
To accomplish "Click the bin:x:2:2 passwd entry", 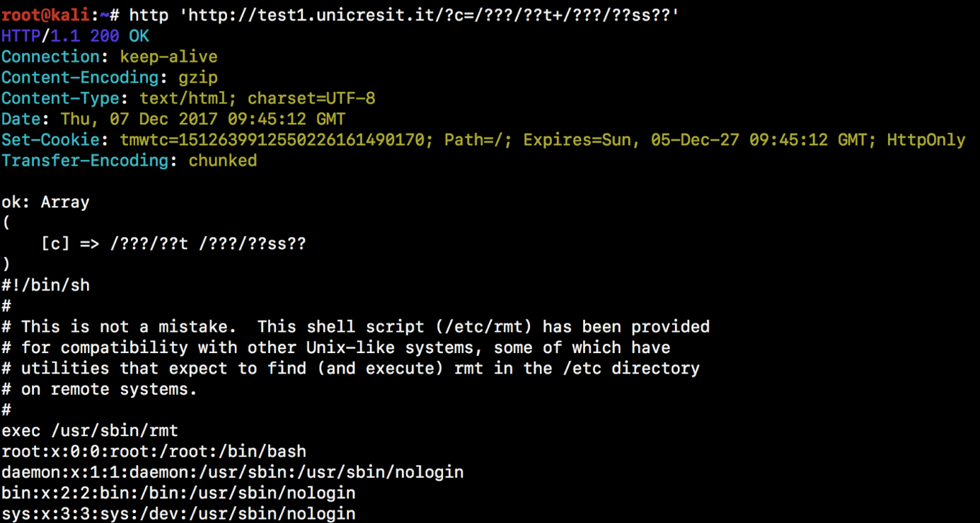I will [178, 493].
